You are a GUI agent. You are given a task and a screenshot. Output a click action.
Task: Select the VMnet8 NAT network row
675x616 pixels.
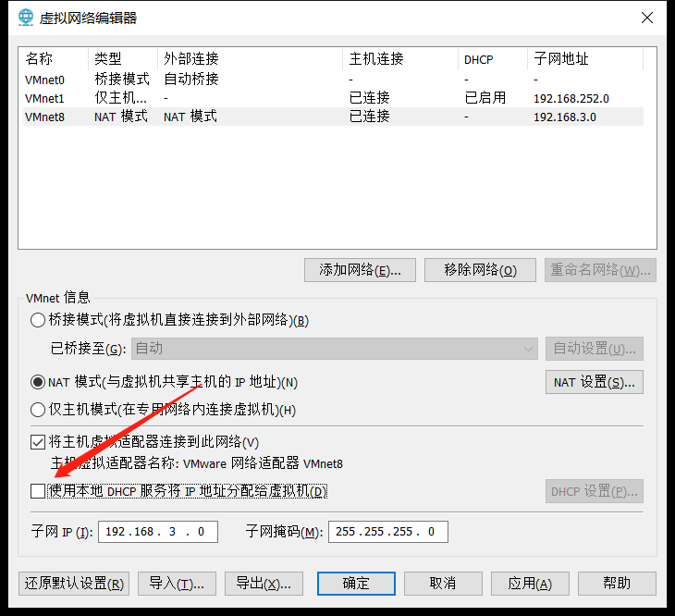[x=45, y=117]
